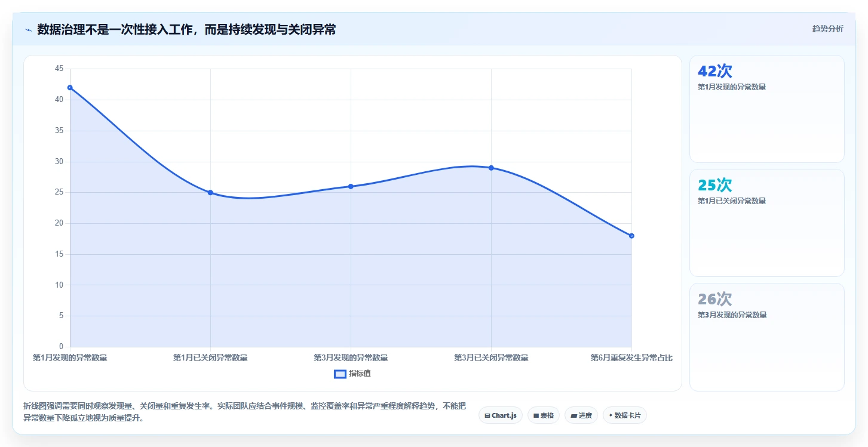
Task: Click the data point for 第3月发现的异常数量
Action: pos(351,186)
